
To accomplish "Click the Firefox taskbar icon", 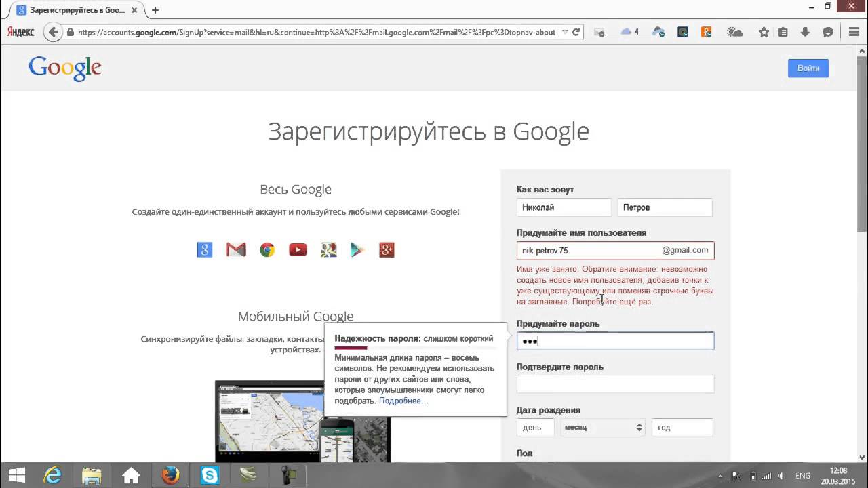I will point(170,475).
